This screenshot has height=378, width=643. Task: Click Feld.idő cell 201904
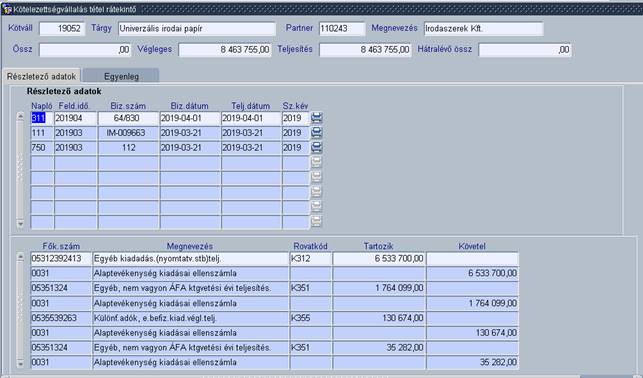pos(76,118)
